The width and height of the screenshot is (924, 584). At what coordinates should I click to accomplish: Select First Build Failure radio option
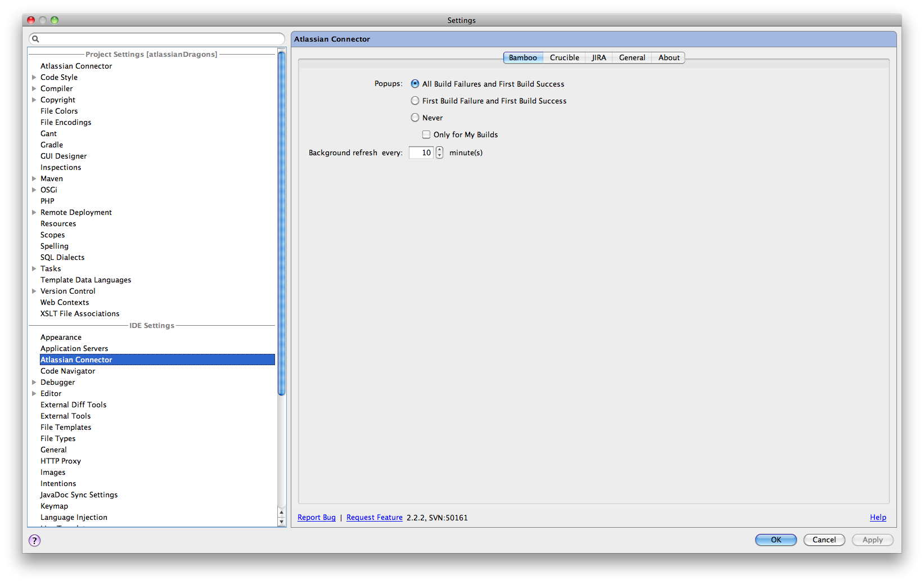(x=415, y=101)
